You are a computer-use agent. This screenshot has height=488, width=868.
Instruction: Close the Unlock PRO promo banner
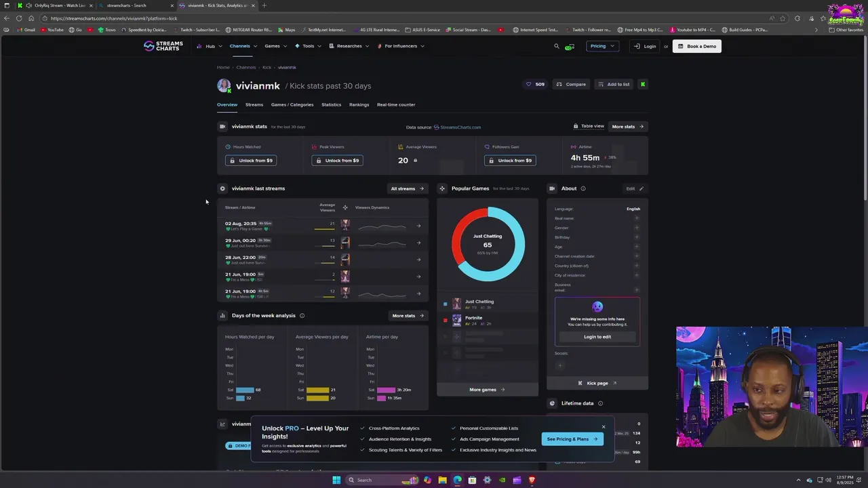tap(604, 427)
